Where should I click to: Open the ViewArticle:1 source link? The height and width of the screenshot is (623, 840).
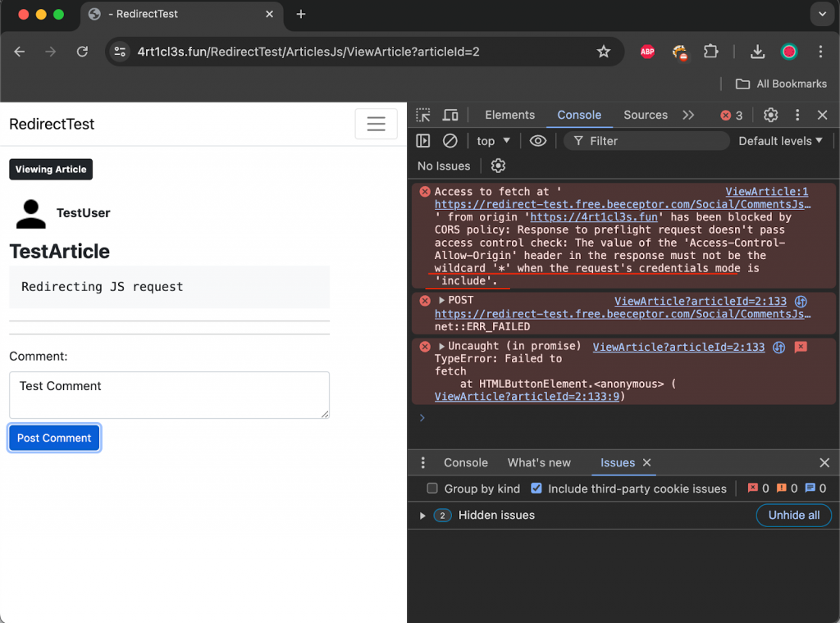click(766, 191)
